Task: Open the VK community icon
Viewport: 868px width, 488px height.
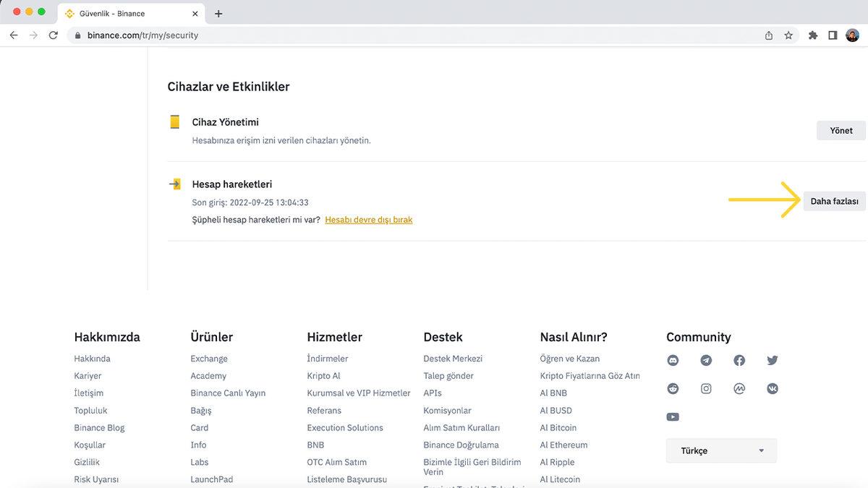Action: tap(772, 388)
